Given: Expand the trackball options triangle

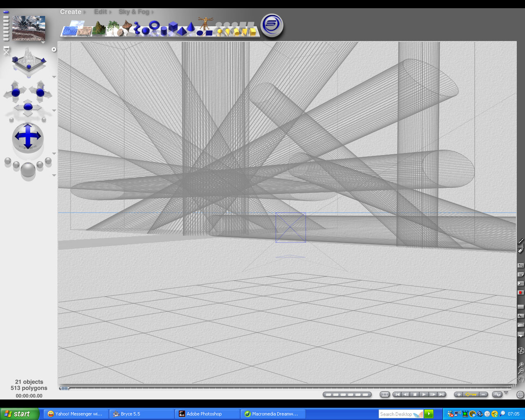Looking at the screenshot, I should click(54, 154).
